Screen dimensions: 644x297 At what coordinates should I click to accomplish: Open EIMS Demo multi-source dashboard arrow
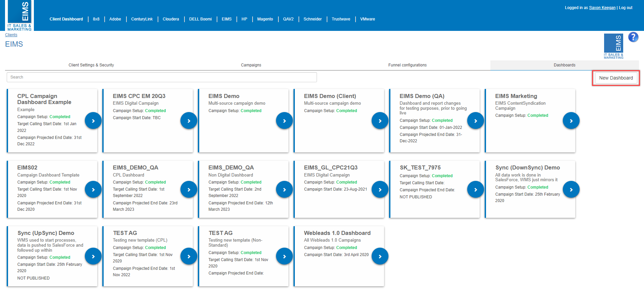(x=284, y=121)
